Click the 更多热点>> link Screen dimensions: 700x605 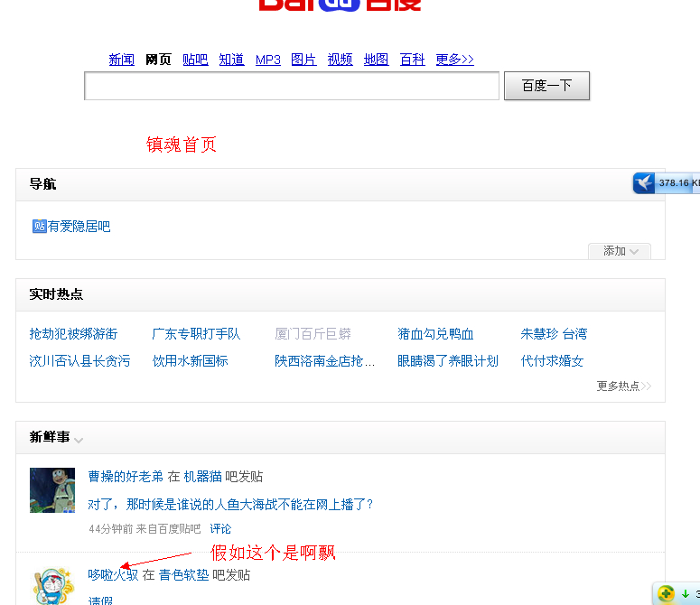pos(623,386)
